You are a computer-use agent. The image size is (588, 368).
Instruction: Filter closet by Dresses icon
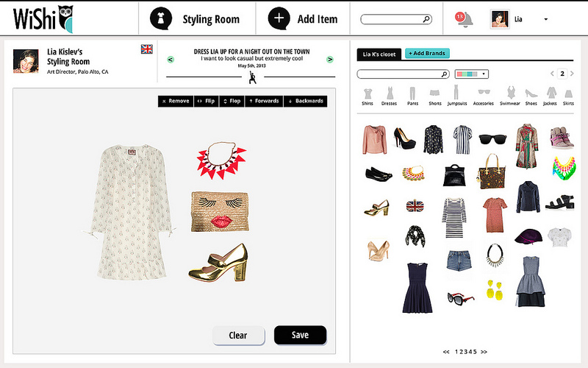coord(390,94)
